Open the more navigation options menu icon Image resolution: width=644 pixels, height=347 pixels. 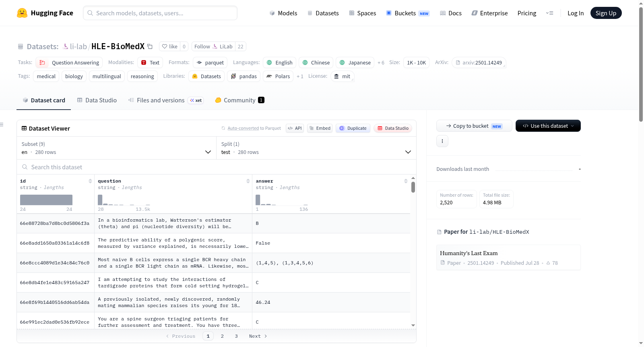coord(549,13)
